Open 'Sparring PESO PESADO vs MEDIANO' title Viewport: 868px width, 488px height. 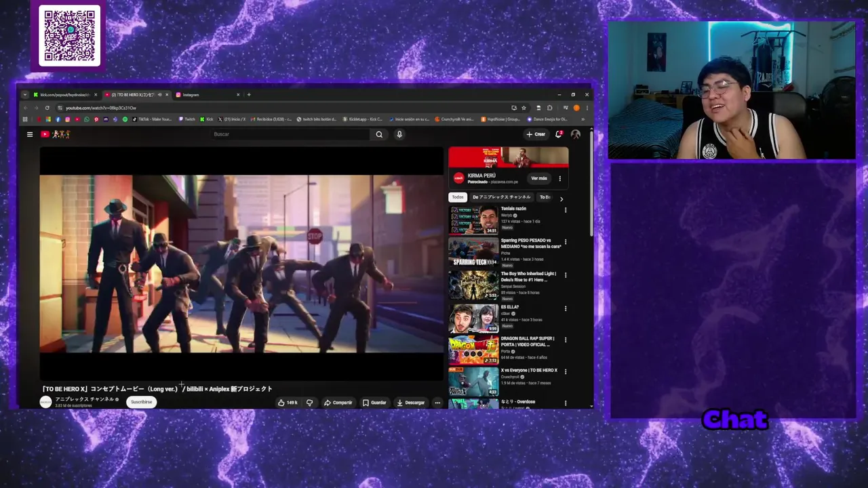click(531, 243)
